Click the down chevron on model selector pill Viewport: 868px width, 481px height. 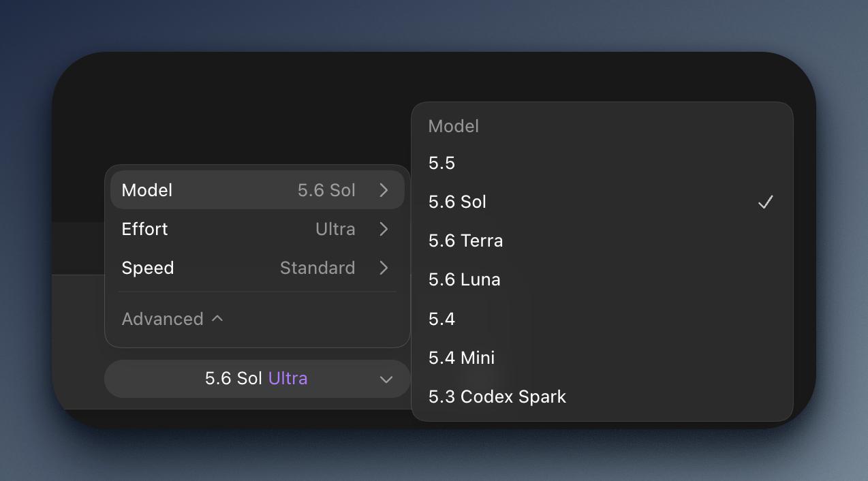click(x=386, y=379)
